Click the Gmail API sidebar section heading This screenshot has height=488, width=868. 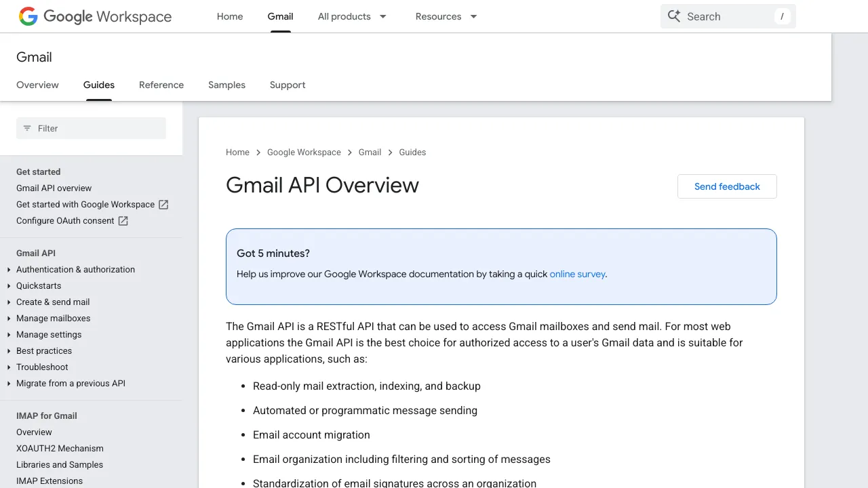tap(36, 253)
